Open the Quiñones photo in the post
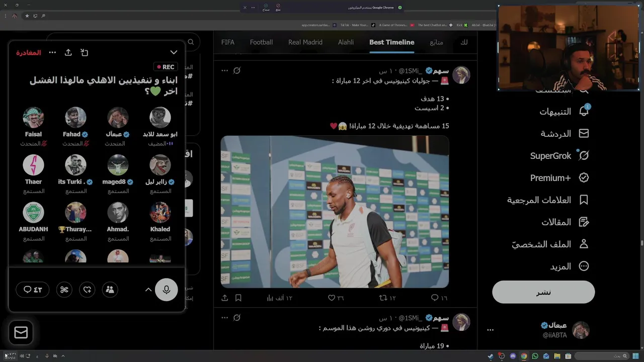Viewport: 644px width, 362px height. [335, 212]
